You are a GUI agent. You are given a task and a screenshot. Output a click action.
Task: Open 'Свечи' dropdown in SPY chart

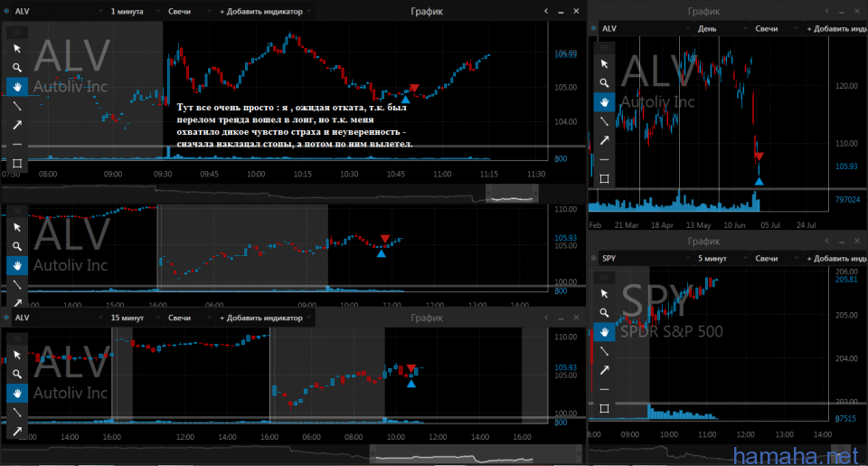(777, 258)
